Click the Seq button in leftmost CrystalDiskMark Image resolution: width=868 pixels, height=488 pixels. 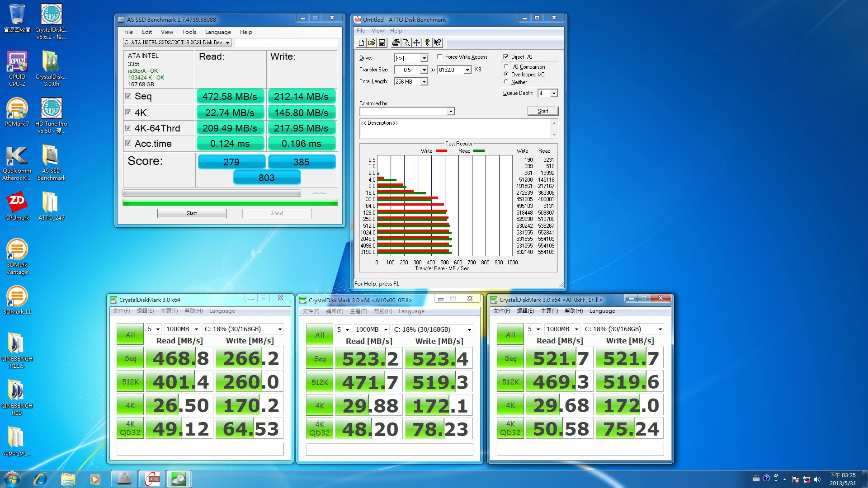130,358
